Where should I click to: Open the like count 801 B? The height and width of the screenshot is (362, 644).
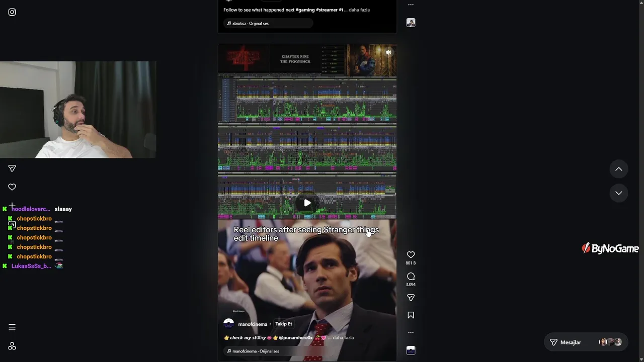(x=411, y=263)
